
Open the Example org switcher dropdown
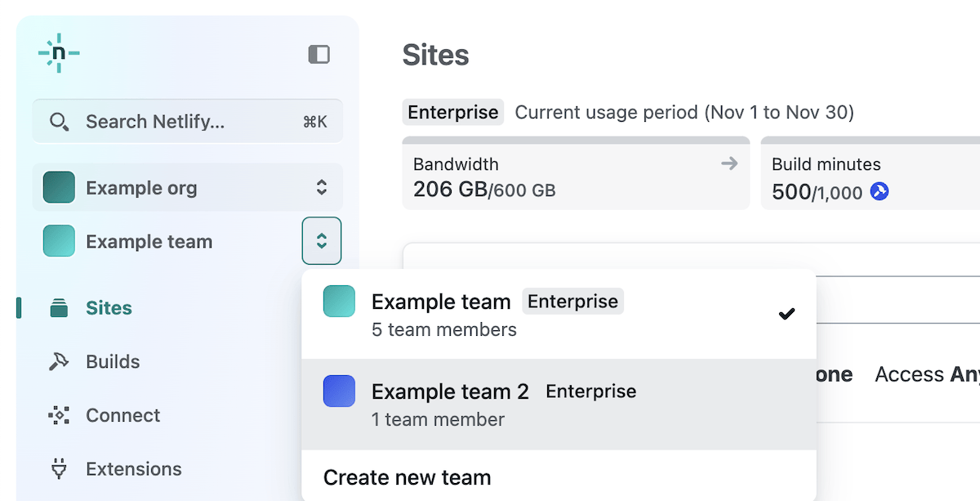coord(322,188)
